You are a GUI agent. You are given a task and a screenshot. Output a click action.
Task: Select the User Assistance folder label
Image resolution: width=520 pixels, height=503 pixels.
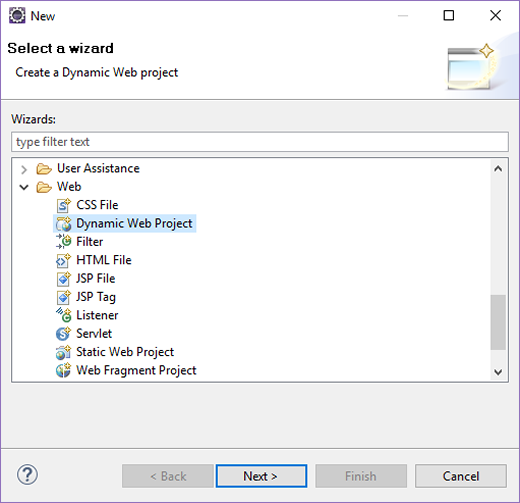coord(98,168)
